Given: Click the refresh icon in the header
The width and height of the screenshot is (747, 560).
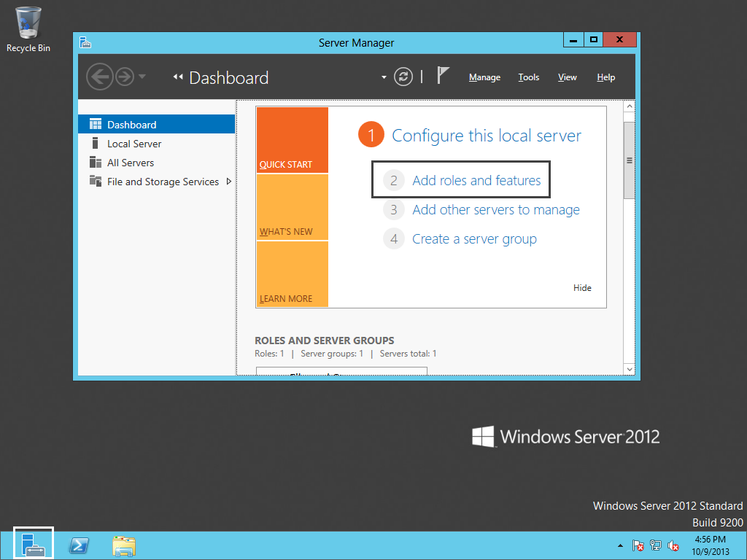Looking at the screenshot, I should (x=403, y=77).
